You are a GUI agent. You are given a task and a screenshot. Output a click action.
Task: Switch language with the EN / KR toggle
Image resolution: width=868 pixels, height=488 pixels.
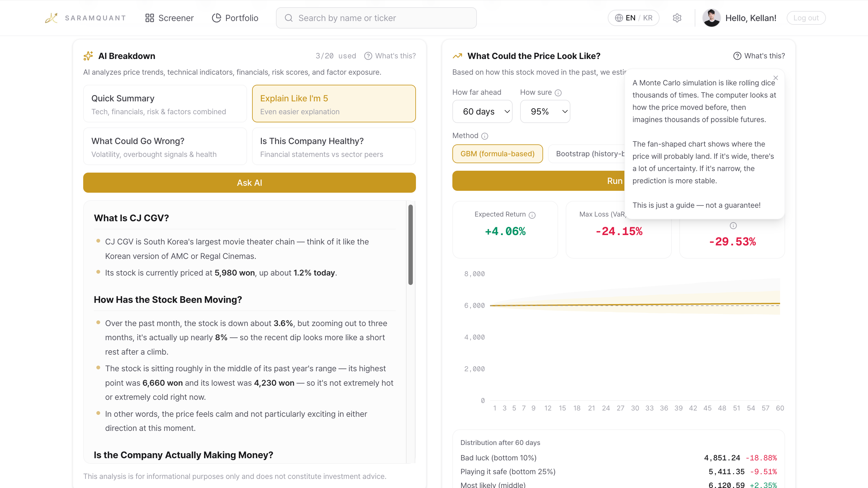[x=633, y=18]
